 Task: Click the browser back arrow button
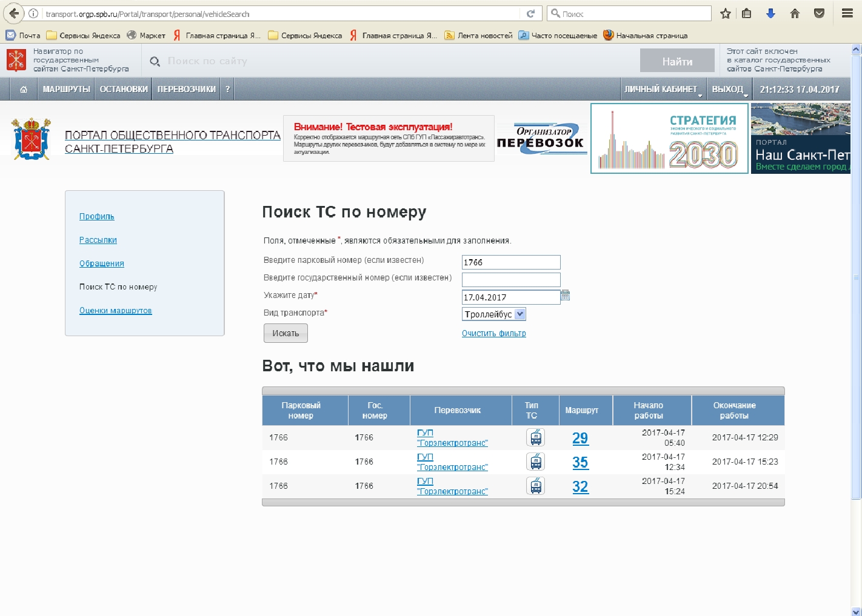(x=13, y=13)
